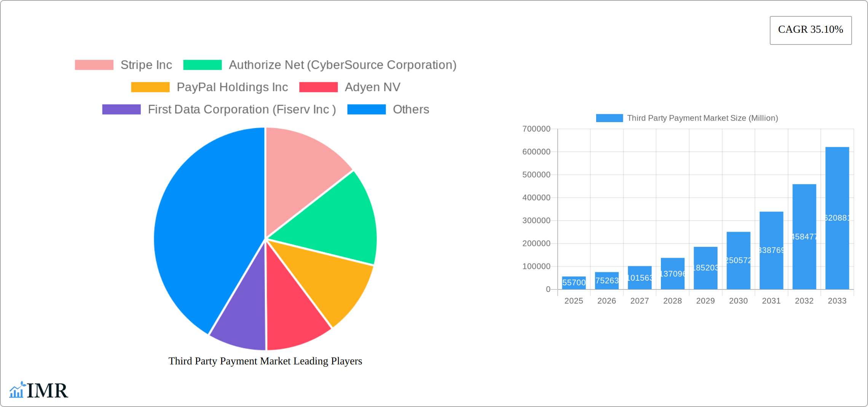
Task: Click the Adyen NV red legend swatch
Action: pyautogui.click(x=318, y=87)
